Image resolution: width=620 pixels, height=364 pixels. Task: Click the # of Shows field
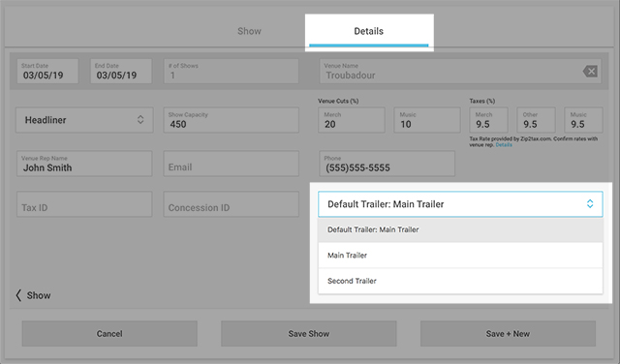click(x=232, y=71)
